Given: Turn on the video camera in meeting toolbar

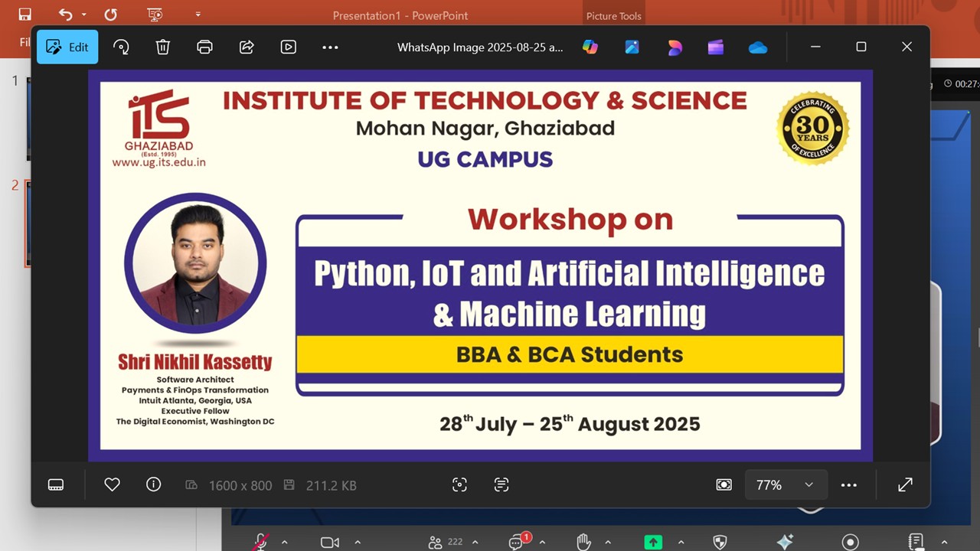Looking at the screenshot, I should (330, 542).
